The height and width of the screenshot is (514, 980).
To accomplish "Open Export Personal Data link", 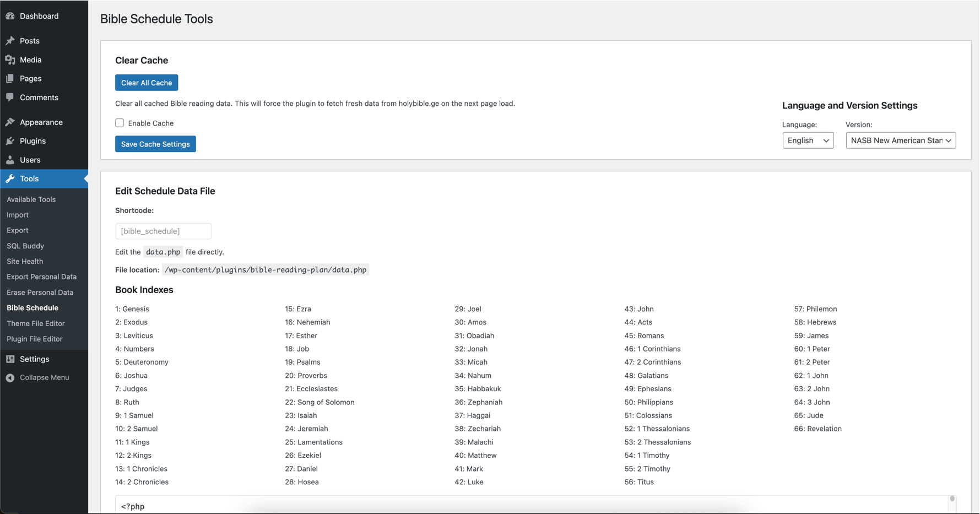I will pos(42,277).
